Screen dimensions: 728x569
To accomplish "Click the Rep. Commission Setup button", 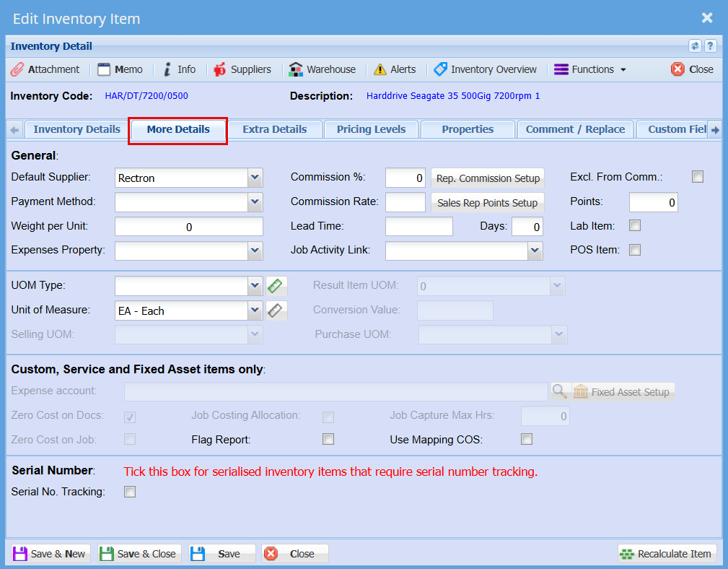I will tap(488, 178).
